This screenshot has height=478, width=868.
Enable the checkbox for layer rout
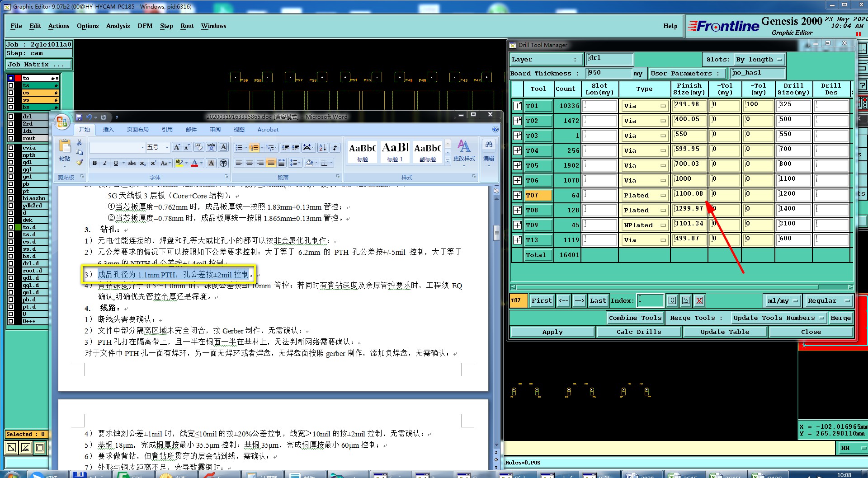(11, 138)
